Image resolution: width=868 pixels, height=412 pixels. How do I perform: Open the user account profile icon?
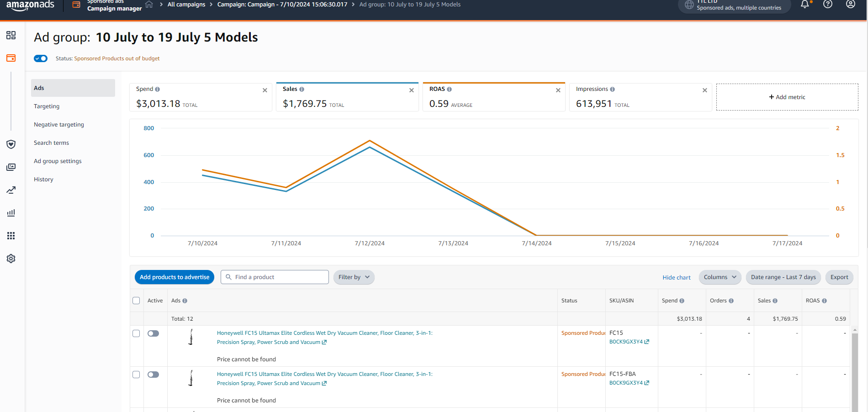851,4
